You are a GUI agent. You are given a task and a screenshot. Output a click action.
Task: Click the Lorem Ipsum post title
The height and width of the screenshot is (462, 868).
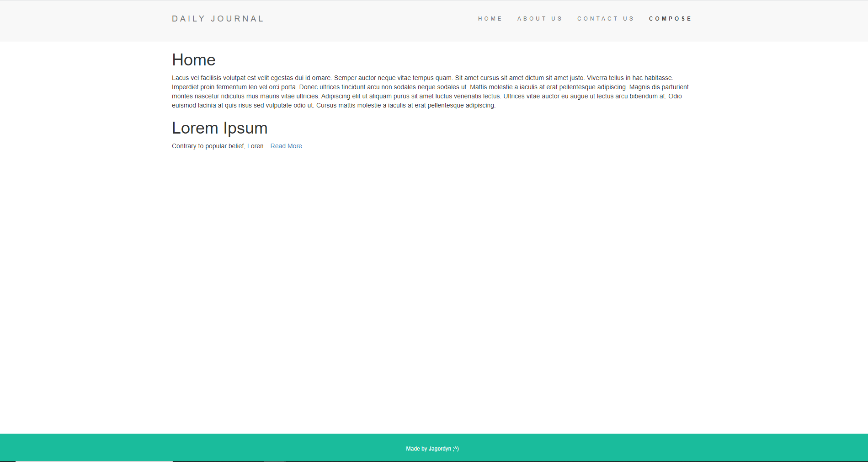click(x=219, y=128)
